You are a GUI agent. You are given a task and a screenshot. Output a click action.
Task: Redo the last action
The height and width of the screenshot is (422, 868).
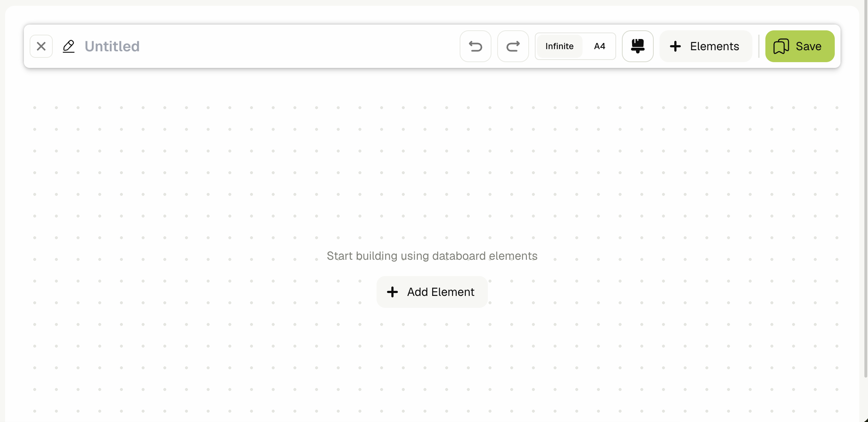pos(513,46)
